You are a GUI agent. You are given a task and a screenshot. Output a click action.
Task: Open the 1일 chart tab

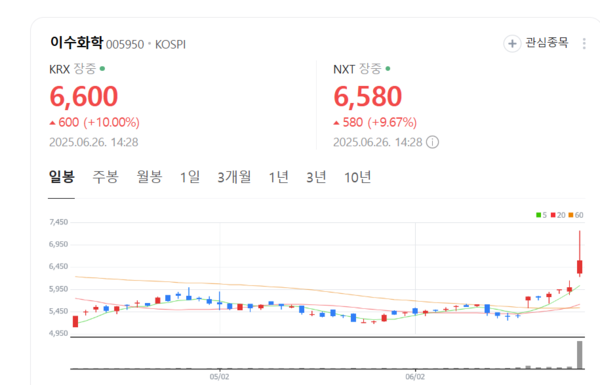pos(190,177)
